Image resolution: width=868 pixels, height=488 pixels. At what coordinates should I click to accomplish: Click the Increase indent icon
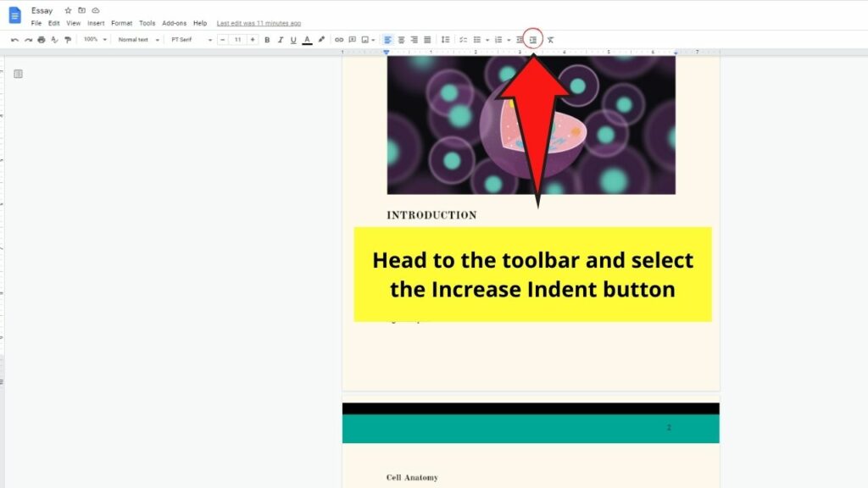[534, 39]
